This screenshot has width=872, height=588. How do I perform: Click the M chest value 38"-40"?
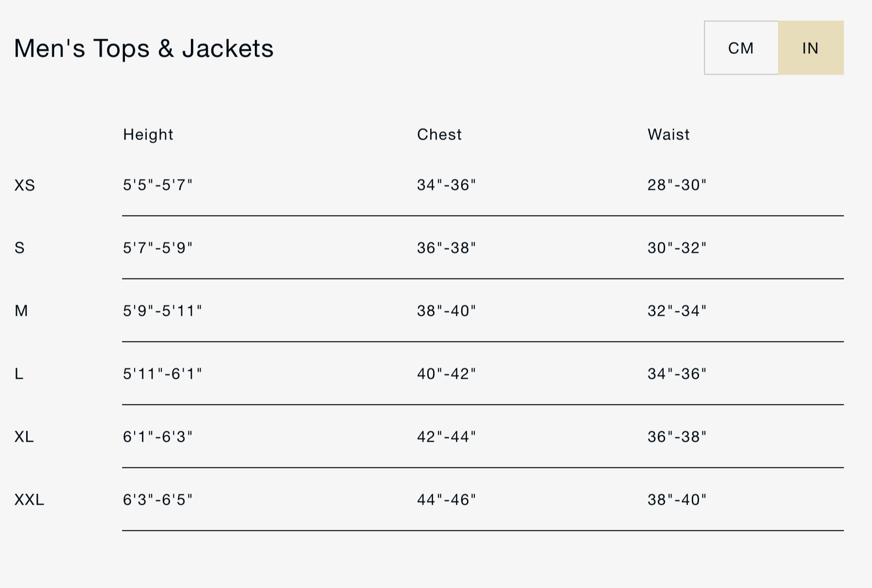coord(446,310)
